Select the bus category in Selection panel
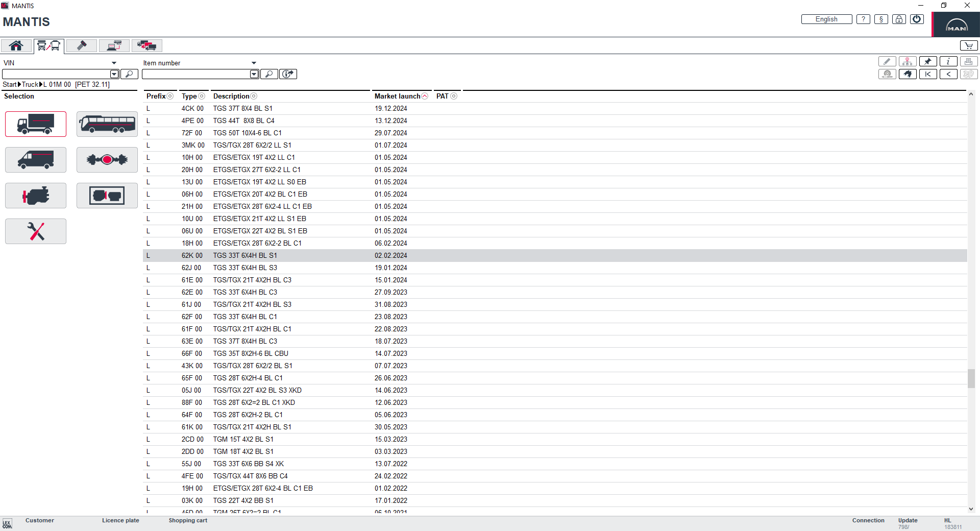980x531 pixels. [107, 124]
